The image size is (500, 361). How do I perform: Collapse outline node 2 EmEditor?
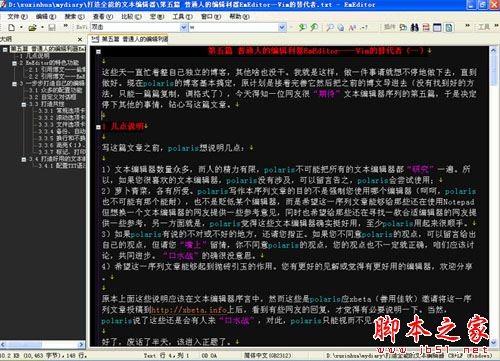click(x=14, y=63)
